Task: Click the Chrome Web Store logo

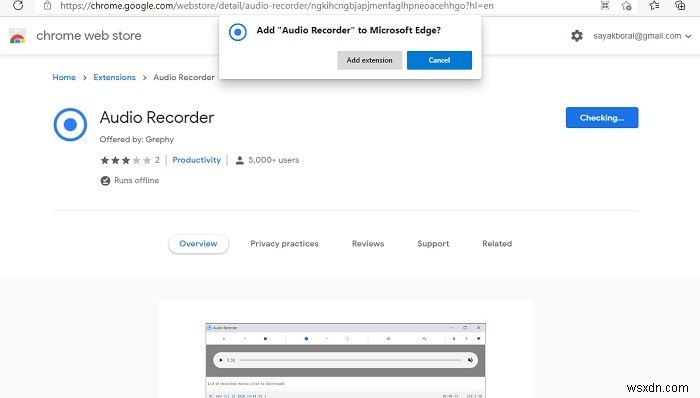Action: coord(17,36)
